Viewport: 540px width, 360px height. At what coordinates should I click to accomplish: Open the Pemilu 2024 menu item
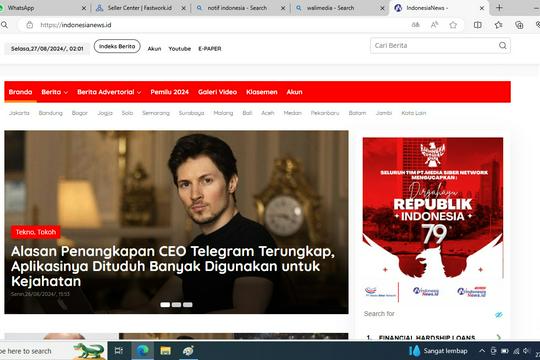[169, 92]
